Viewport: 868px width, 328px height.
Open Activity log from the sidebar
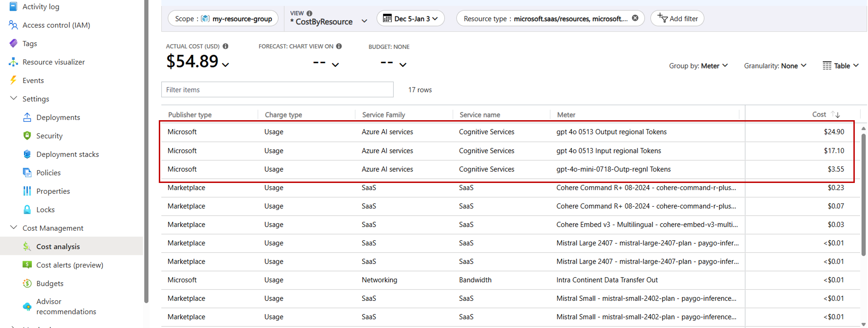(x=13, y=6)
